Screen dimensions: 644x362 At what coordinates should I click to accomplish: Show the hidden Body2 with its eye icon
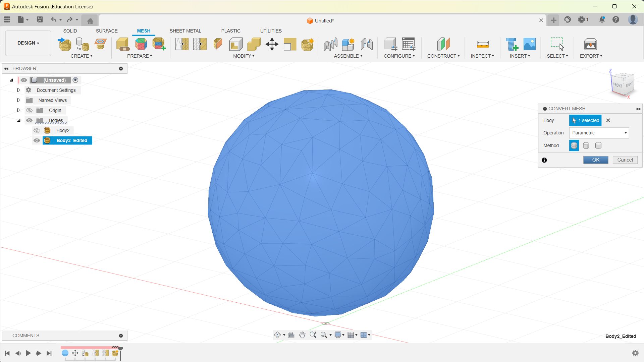(37, 130)
